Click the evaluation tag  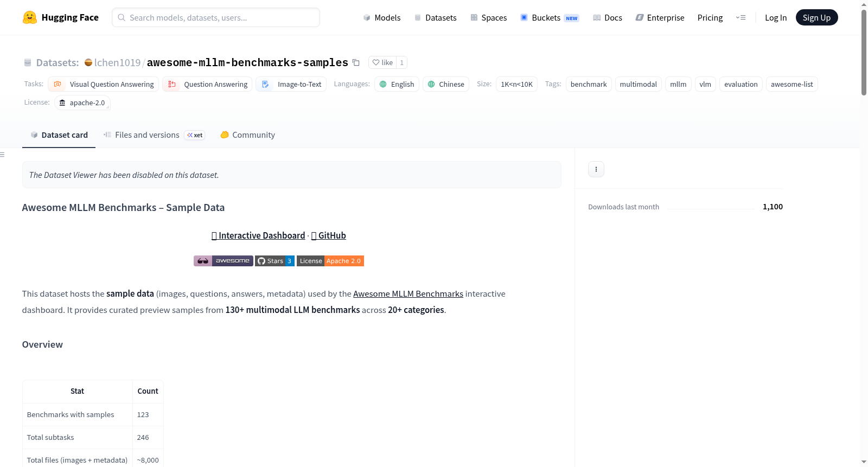coord(741,84)
